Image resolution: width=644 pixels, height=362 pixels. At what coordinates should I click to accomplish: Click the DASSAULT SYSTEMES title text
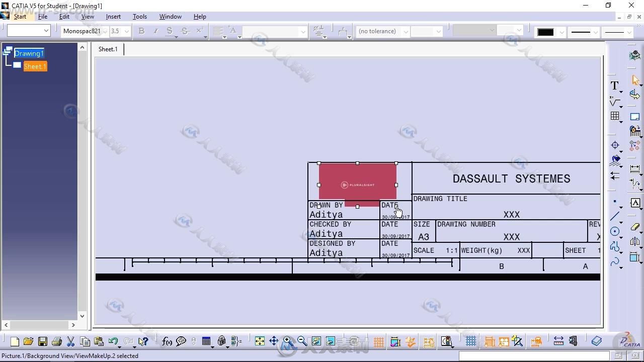[x=511, y=178]
